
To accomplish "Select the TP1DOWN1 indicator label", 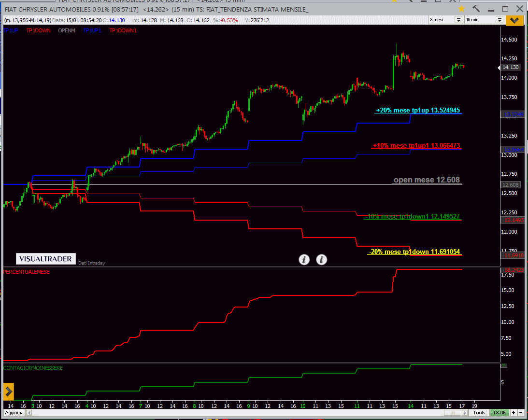I will click(x=123, y=30).
